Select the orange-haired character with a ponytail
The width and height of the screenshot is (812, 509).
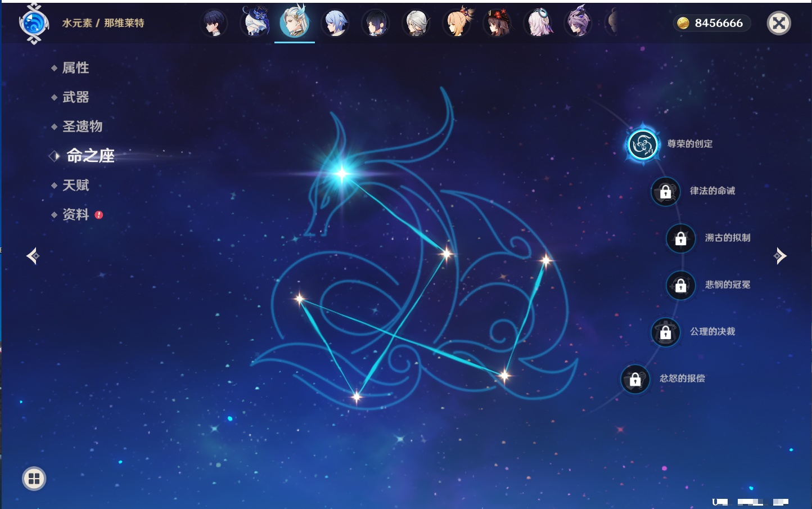pos(458,22)
